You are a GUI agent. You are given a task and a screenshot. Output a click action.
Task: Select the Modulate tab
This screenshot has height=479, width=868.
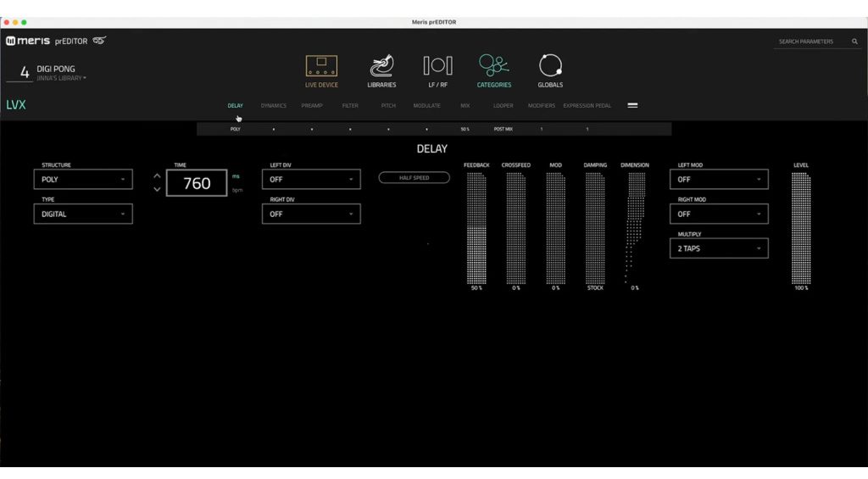tap(427, 105)
